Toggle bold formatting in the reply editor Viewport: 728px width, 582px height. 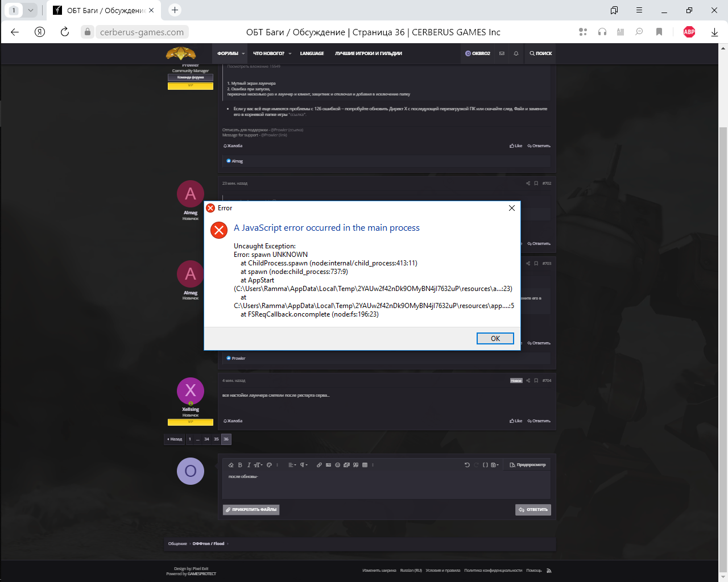click(240, 465)
